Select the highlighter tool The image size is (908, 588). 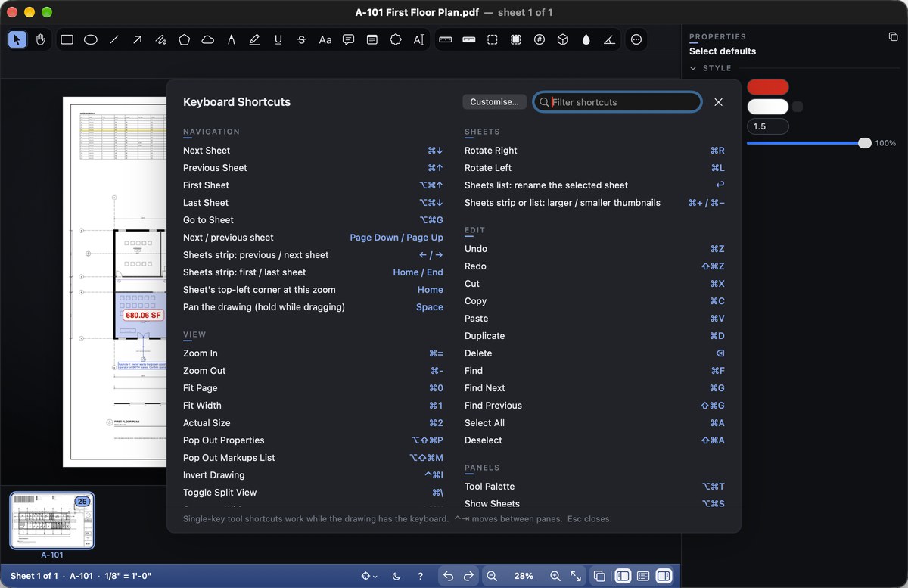point(255,39)
